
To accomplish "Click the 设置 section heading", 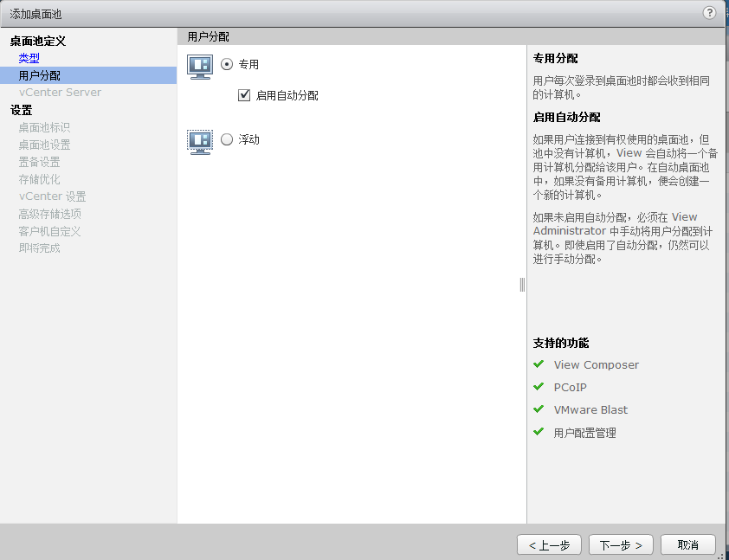I will click(x=22, y=110).
